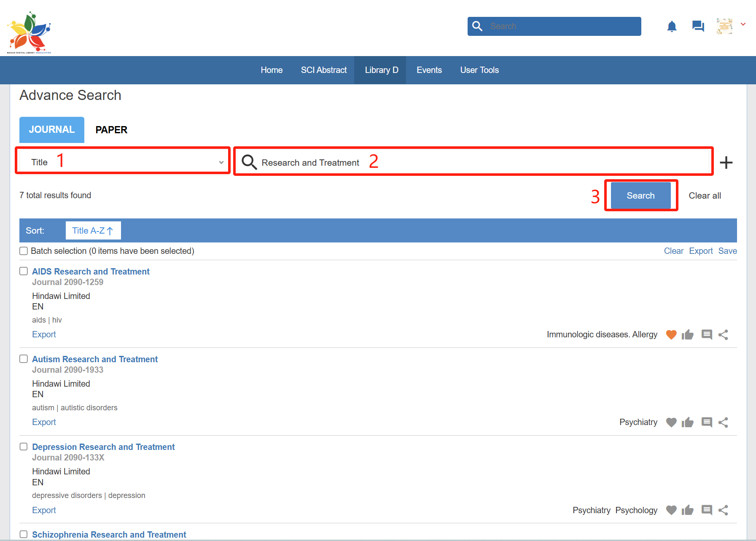
Task: Share the AIDS Research and Treatment journal
Action: click(723, 335)
